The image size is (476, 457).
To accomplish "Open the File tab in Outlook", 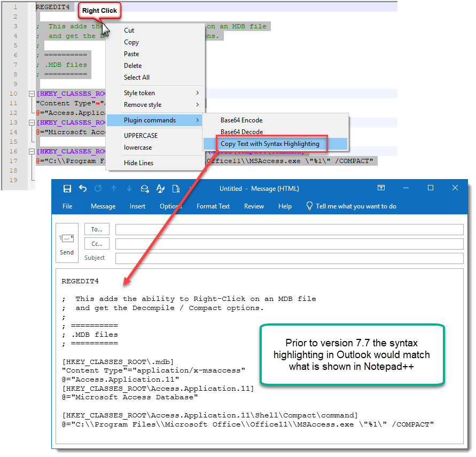I will pyautogui.click(x=67, y=206).
